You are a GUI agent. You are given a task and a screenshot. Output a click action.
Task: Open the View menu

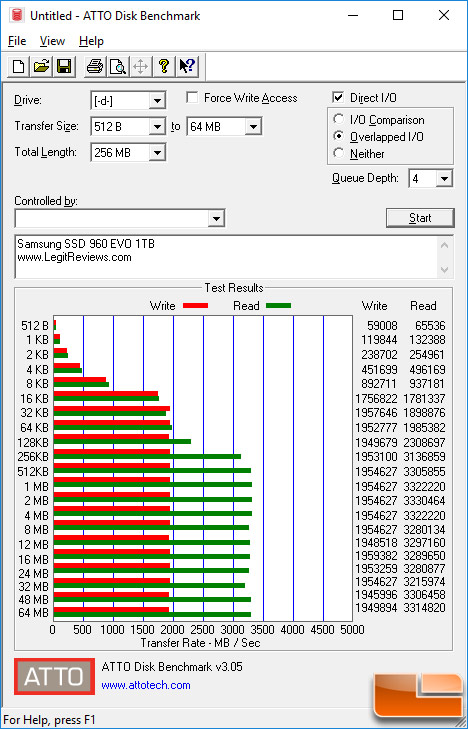[52, 41]
